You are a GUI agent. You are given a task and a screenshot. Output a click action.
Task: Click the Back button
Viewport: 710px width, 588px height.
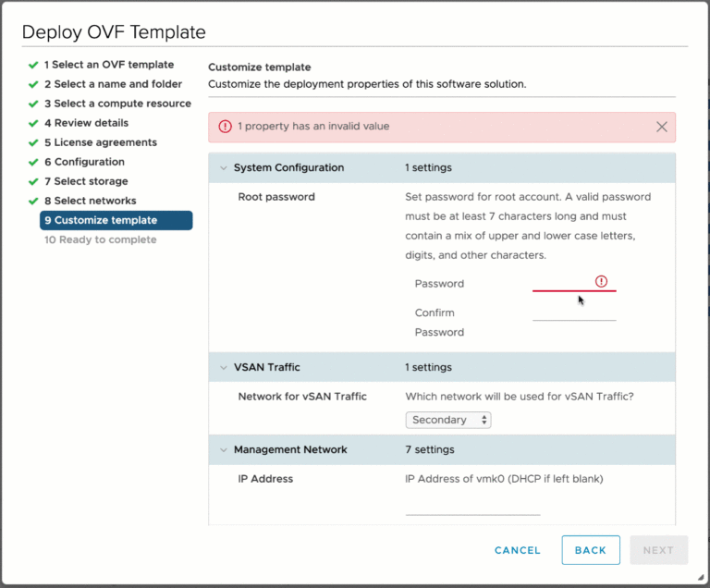591,550
